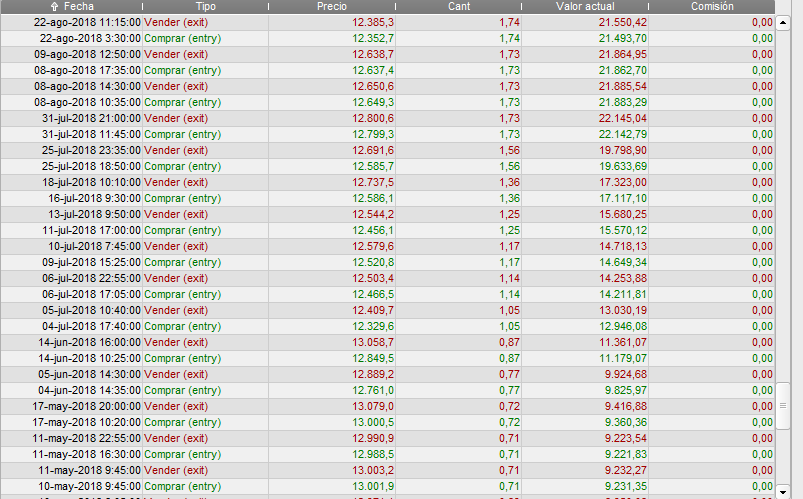803x499 pixels.
Task: Grab the vertical scrollbar thumb
Action: pos(783,405)
